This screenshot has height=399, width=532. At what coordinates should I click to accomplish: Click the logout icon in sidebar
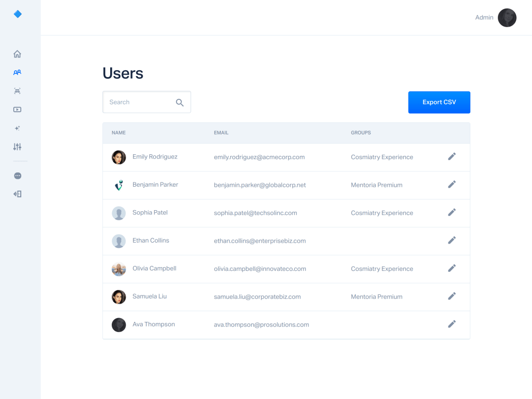click(18, 194)
